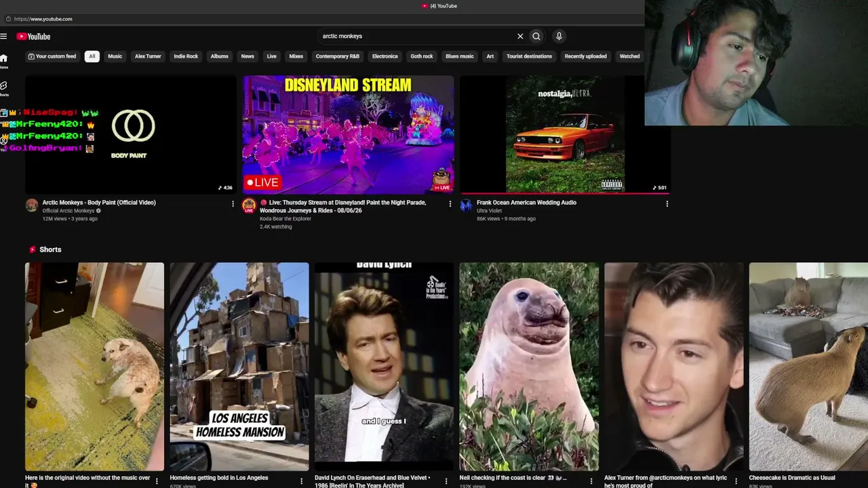The image size is (868, 488).
Task: Click the YouTube logo
Action: click(34, 37)
